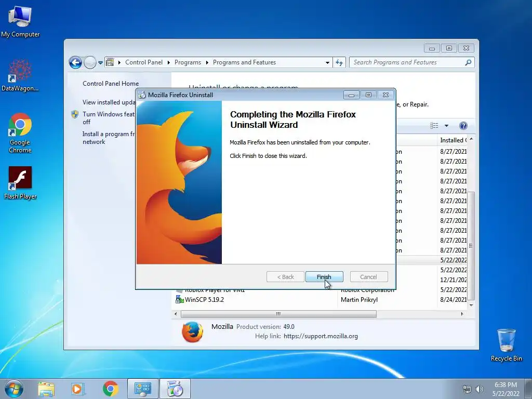Click Programs in the breadcrumb path
The height and width of the screenshot is (399, 532).
click(188, 62)
